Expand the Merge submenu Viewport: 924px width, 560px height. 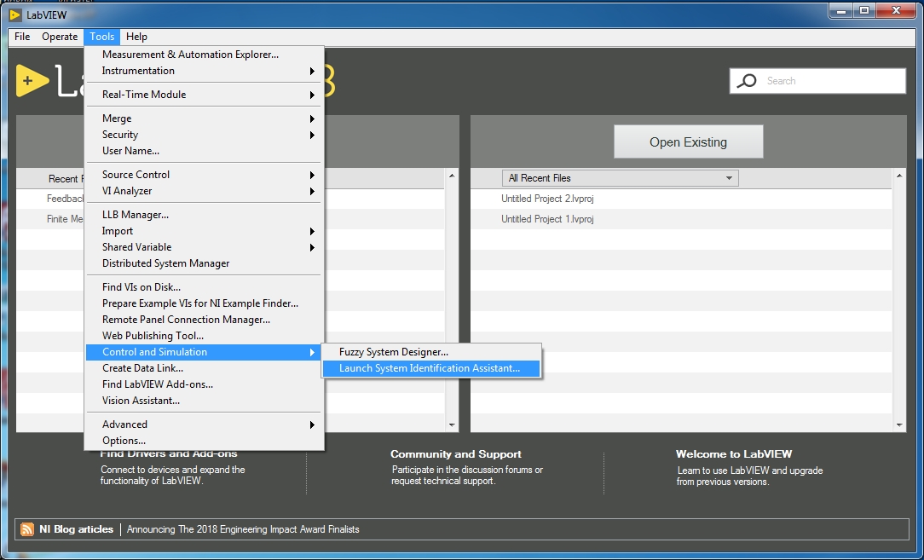pos(204,118)
